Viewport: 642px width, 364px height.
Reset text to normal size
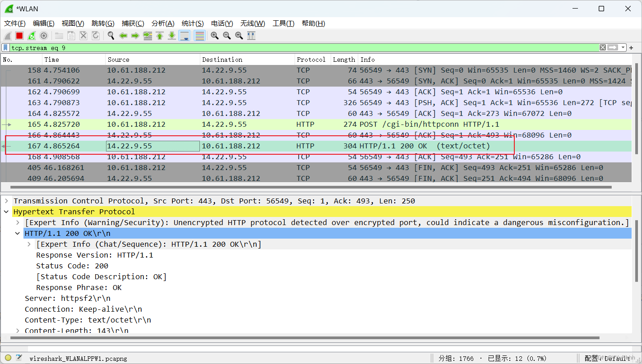(239, 36)
